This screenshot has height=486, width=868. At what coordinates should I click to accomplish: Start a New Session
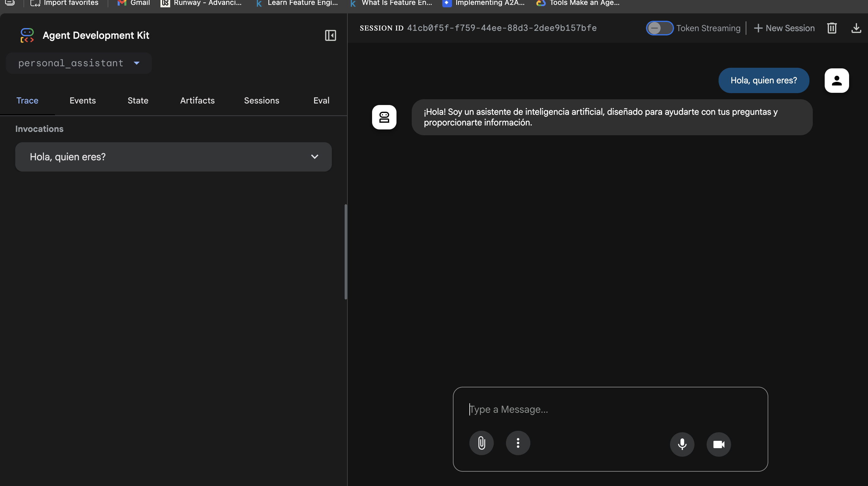pyautogui.click(x=784, y=28)
